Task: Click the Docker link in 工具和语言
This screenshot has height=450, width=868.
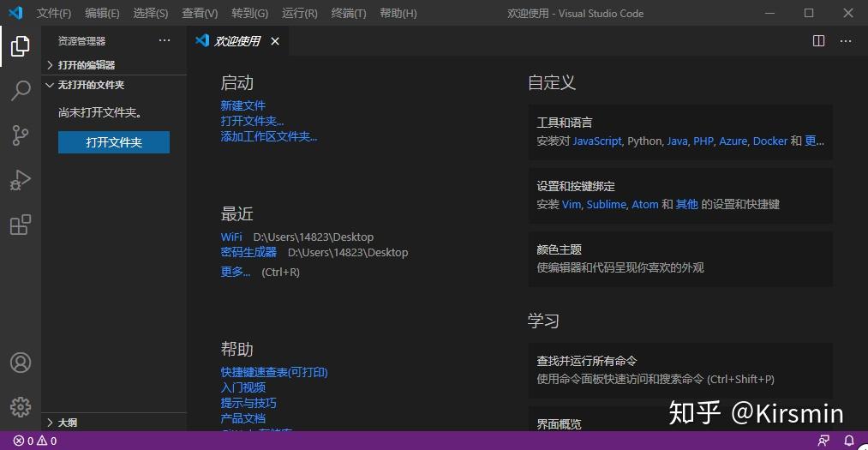Action: [770, 141]
